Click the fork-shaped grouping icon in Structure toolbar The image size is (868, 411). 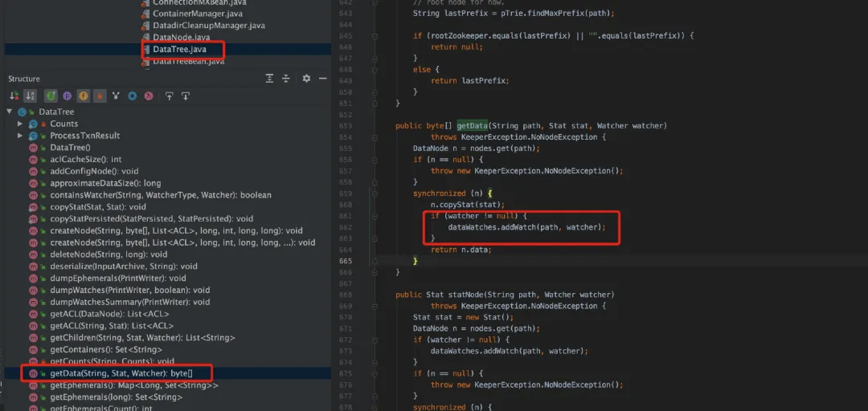pos(116,96)
